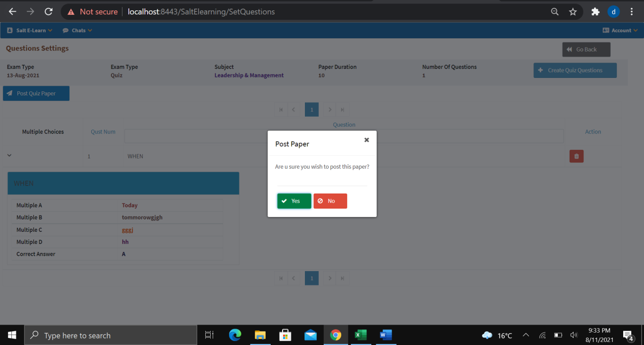Open the Salt E-Learn dropdown menu
Image resolution: width=644 pixels, height=345 pixels.
tap(30, 30)
